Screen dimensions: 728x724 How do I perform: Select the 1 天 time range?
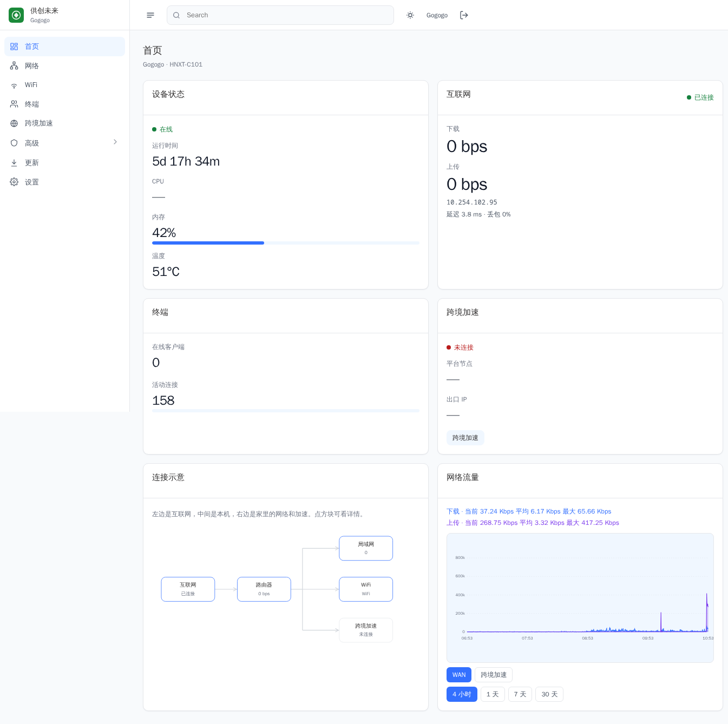[493, 694]
